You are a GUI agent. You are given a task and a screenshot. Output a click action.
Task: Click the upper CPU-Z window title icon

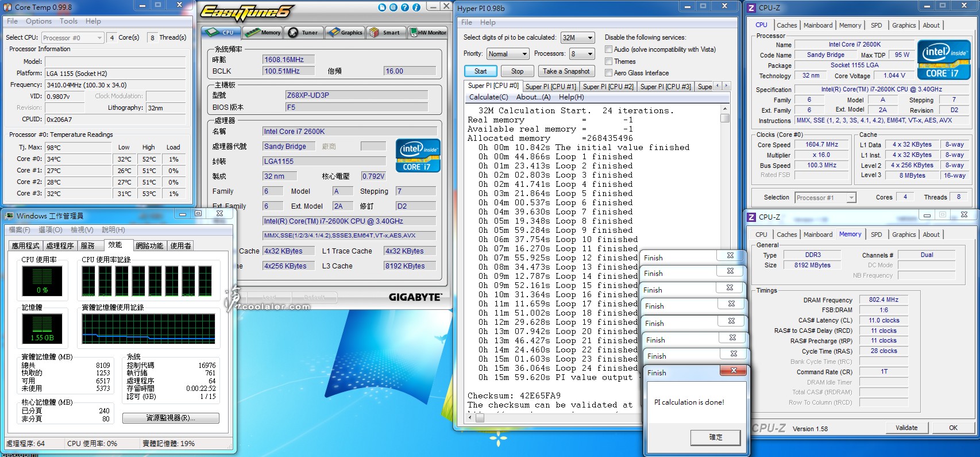751,7
